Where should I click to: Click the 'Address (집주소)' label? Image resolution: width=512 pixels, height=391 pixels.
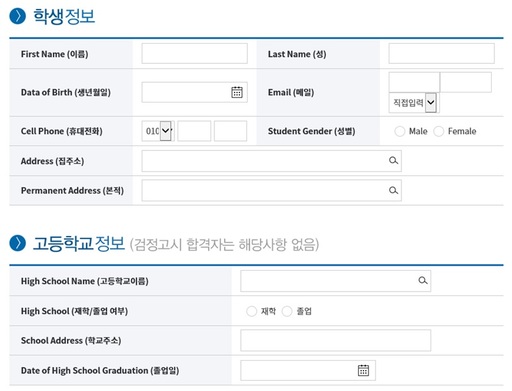point(52,161)
